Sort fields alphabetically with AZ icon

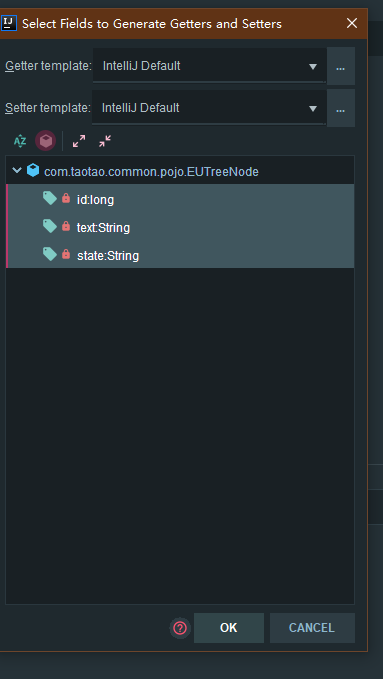point(20,141)
